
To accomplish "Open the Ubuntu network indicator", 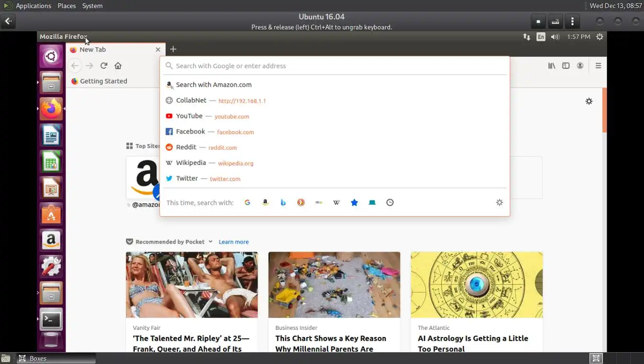I will [527, 36].
